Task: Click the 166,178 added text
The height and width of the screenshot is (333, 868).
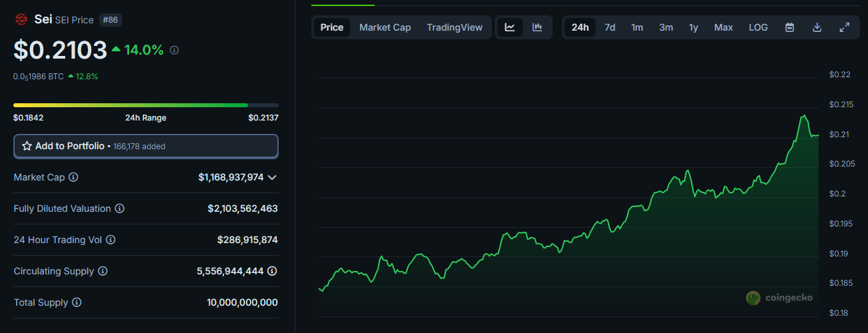Action: [139, 147]
